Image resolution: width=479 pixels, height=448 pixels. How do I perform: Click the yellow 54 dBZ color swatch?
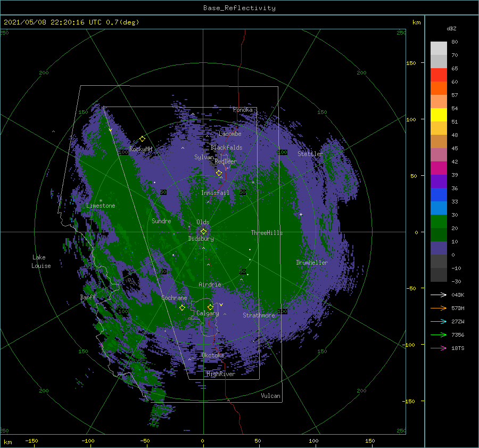click(439, 115)
